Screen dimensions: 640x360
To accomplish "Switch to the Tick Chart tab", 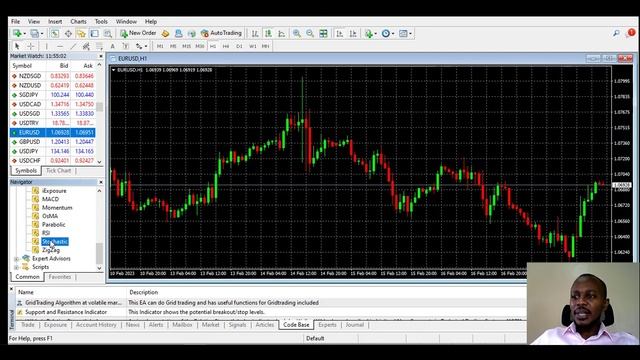I will (x=58, y=171).
